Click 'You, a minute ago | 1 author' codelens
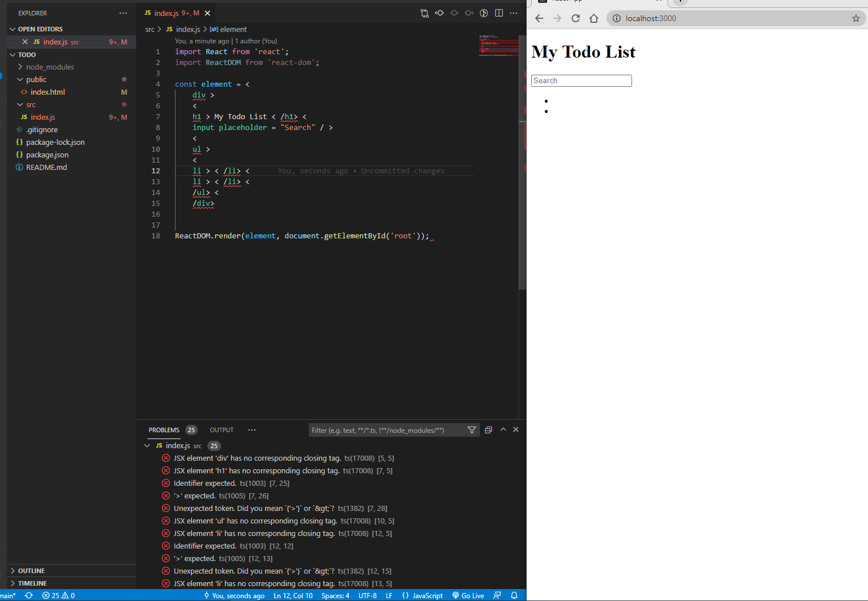 click(226, 41)
